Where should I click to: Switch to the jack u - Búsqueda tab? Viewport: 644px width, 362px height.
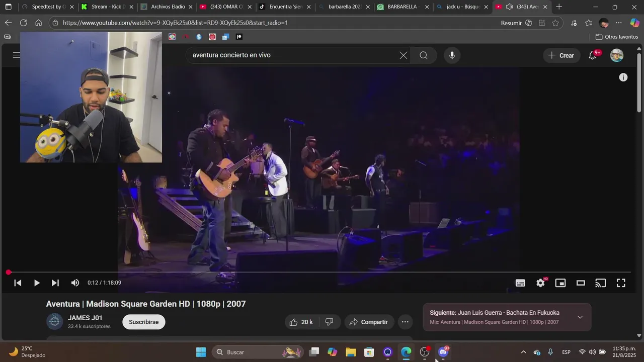click(463, 7)
